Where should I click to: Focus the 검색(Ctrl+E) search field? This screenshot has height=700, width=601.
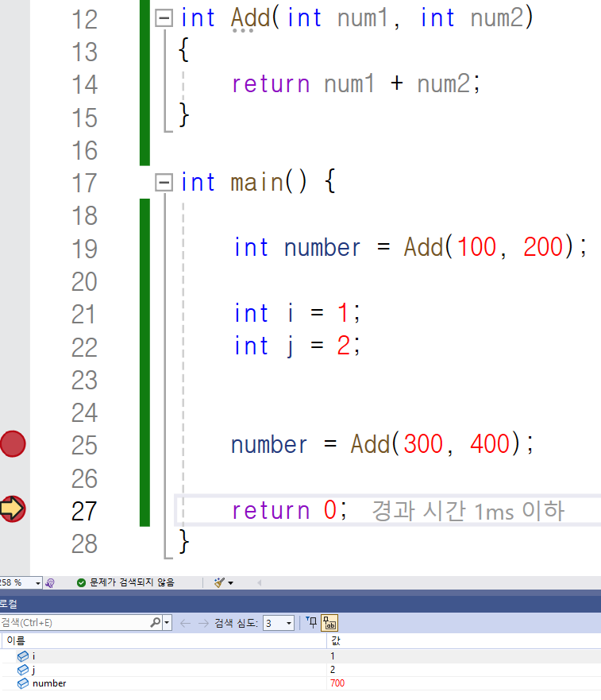pos(75,622)
